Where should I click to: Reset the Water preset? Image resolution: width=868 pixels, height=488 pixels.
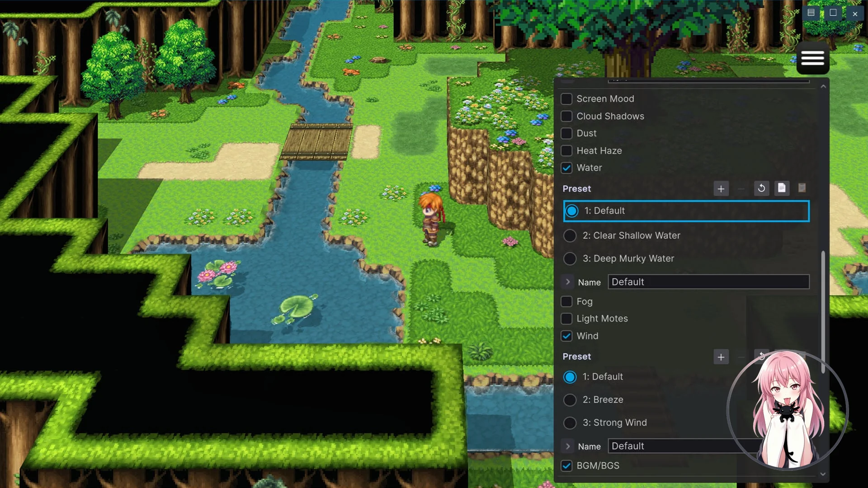(x=762, y=188)
